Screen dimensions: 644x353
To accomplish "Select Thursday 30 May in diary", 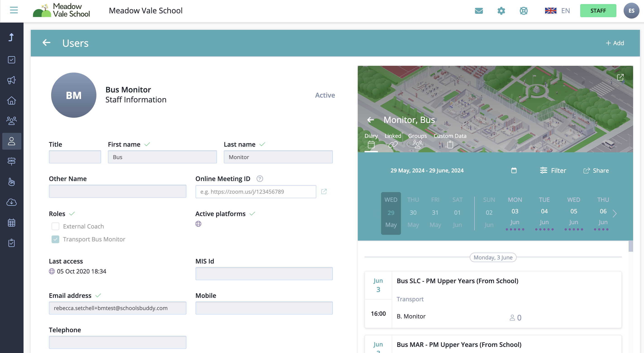I will [413, 213].
